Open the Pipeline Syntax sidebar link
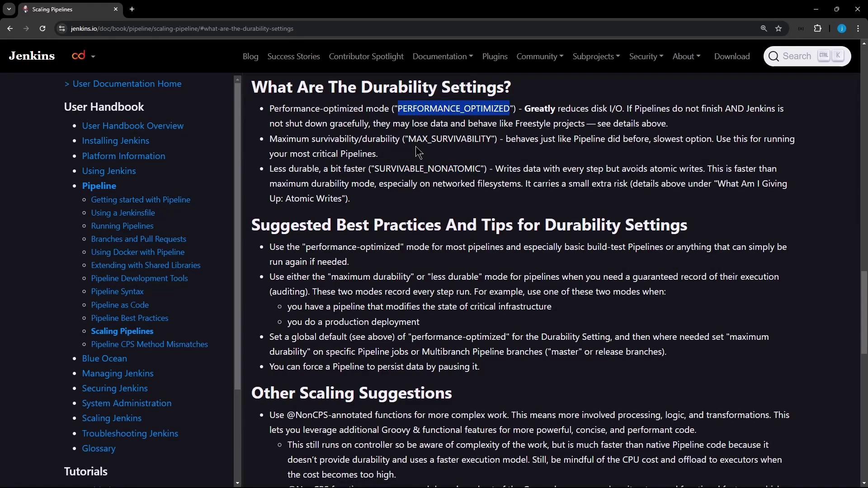This screenshot has height=488, width=868. pos(117,291)
